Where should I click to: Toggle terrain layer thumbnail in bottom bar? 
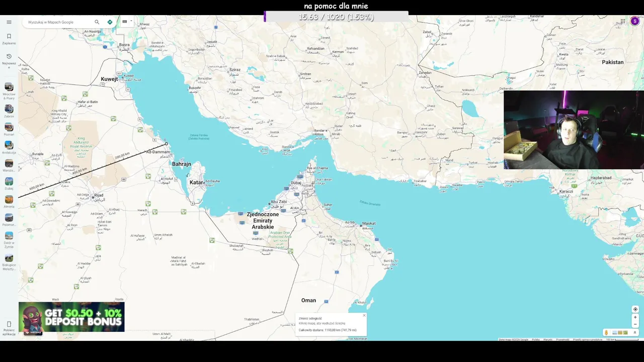620,332
